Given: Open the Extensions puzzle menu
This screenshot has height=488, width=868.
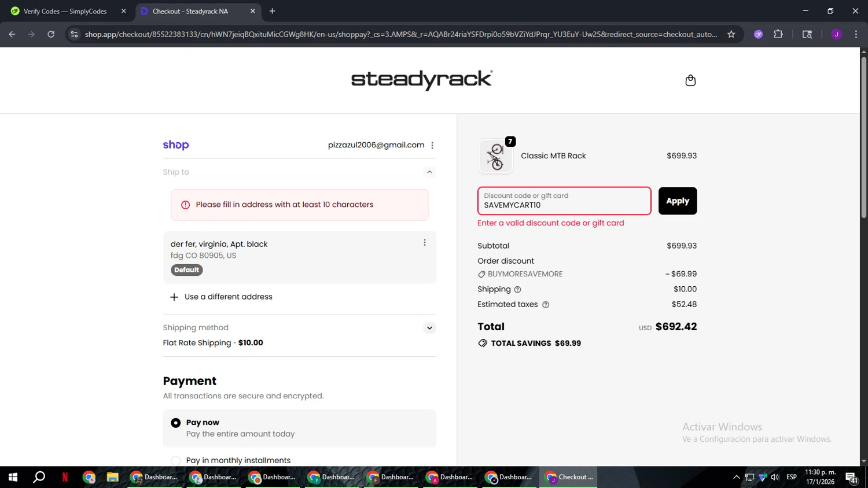Looking at the screenshot, I should click(x=778, y=34).
